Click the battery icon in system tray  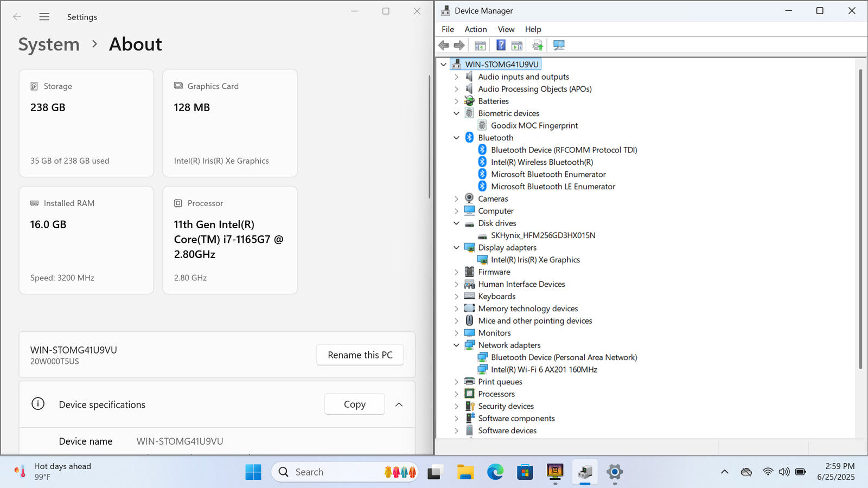tap(801, 472)
